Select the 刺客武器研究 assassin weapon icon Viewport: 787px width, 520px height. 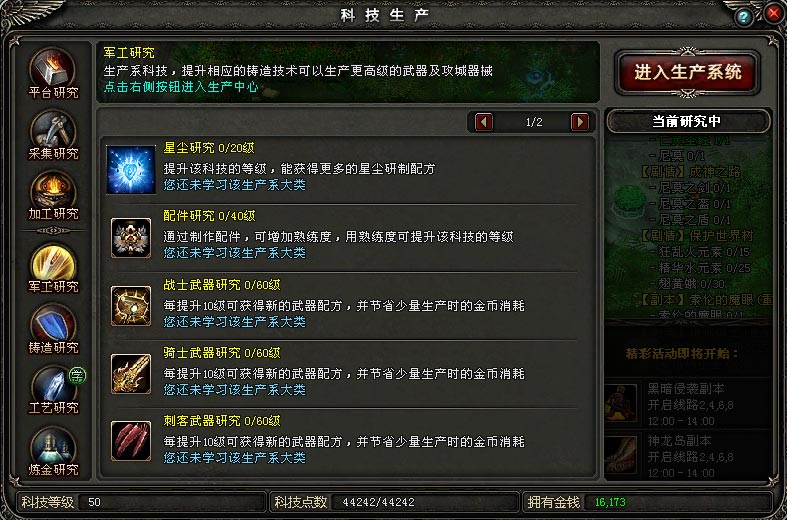131,441
